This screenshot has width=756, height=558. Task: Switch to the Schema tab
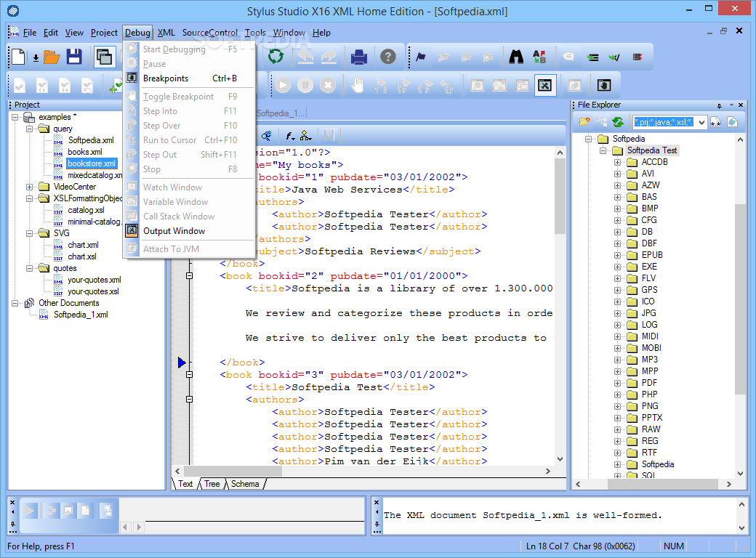pyautogui.click(x=245, y=484)
